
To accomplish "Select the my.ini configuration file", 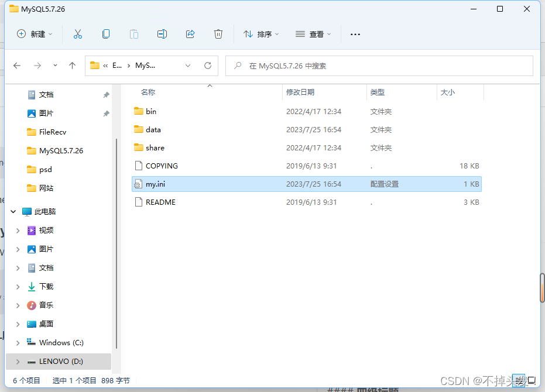I will (x=307, y=184).
